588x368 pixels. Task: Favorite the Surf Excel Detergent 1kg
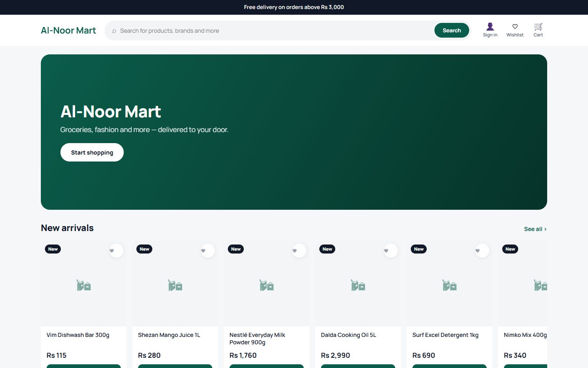click(482, 251)
